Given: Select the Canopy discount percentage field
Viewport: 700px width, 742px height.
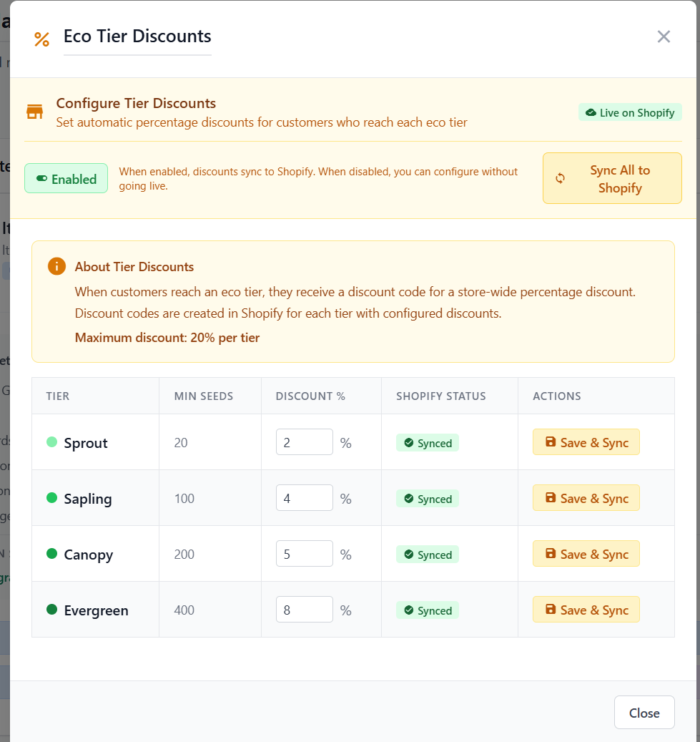Looking at the screenshot, I should coord(304,553).
